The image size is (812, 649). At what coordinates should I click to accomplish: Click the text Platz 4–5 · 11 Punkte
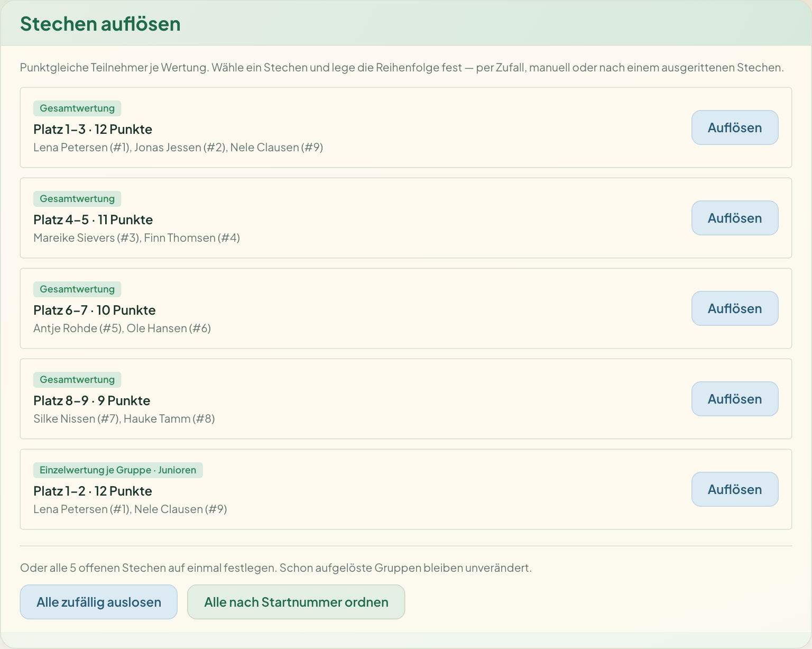click(x=93, y=220)
